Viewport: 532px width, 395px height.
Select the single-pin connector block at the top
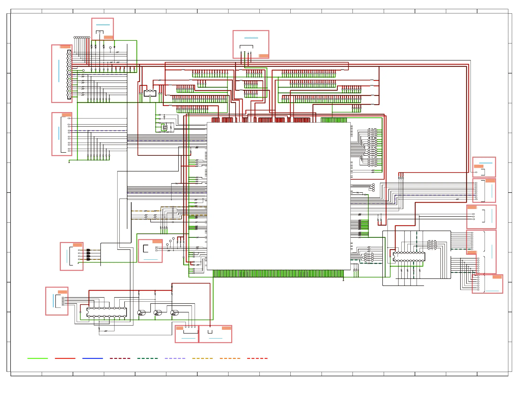102,29
